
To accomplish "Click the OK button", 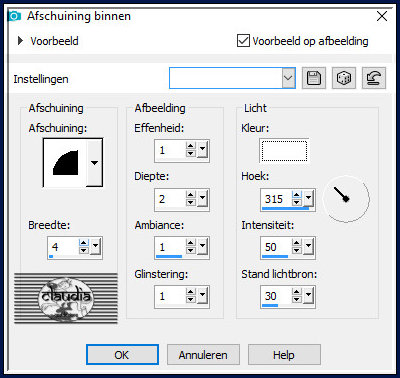I will pos(122,355).
